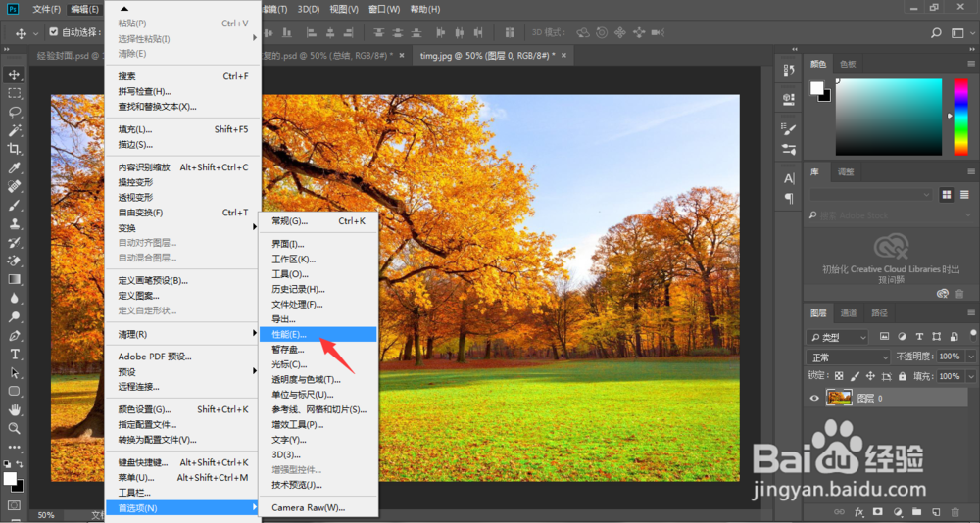
Task: Click the foreground color swatch in toolbox
Action: 10,479
